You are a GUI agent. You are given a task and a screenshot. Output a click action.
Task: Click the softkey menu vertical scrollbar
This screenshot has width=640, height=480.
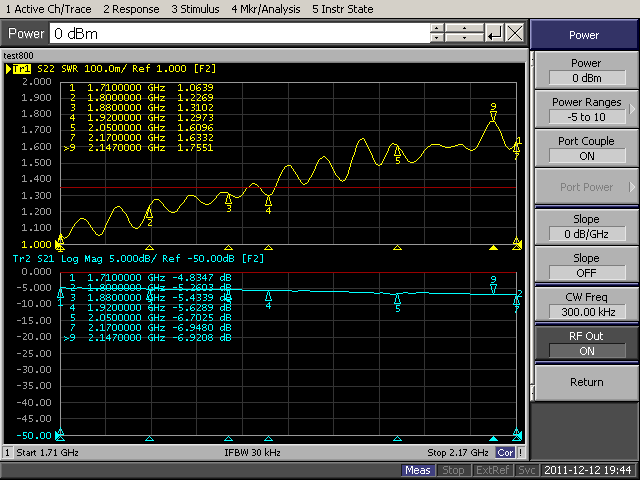pyautogui.click(x=532, y=227)
